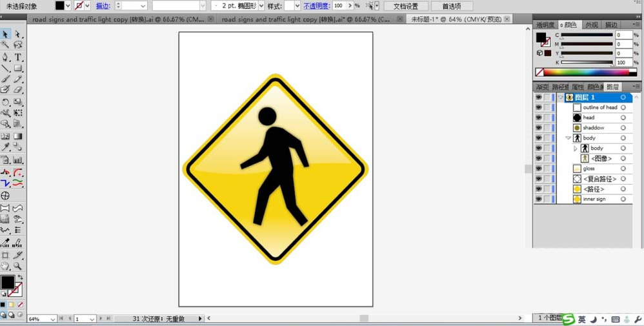
Task: Open the Color panel options menu
Action: pyautogui.click(x=637, y=25)
